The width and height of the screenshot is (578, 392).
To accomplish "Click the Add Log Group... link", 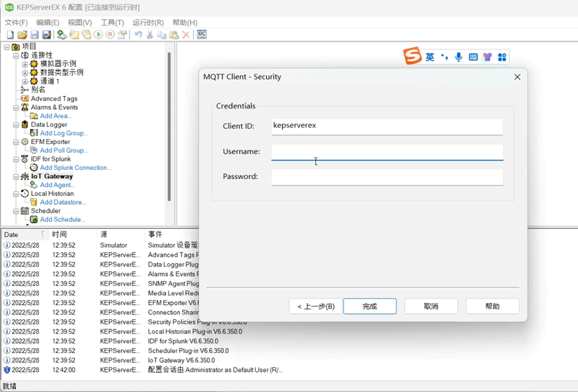I will tap(64, 133).
